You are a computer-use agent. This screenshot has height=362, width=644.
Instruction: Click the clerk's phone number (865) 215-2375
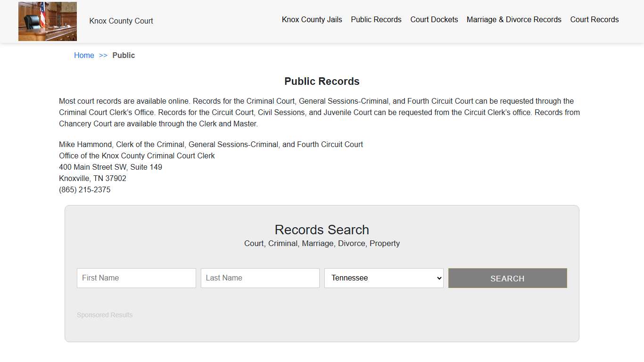pyautogui.click(x=84, y=189)
